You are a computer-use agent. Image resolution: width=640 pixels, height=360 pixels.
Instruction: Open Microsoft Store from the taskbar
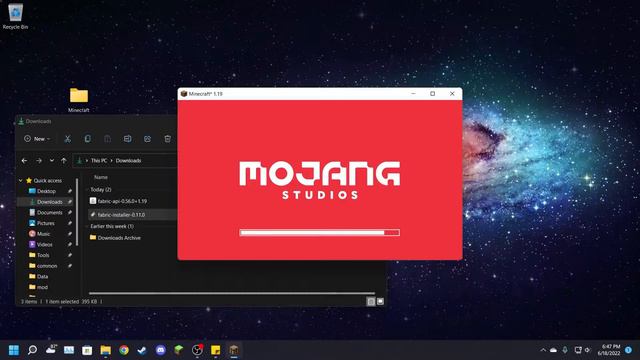click(x=87, y=350)
